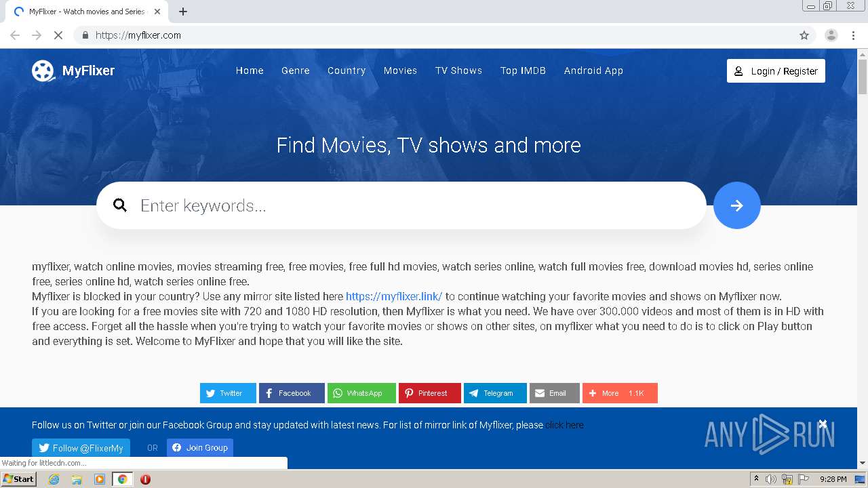Click the WhatsApp icon on the share button

[x=338, y=393]
